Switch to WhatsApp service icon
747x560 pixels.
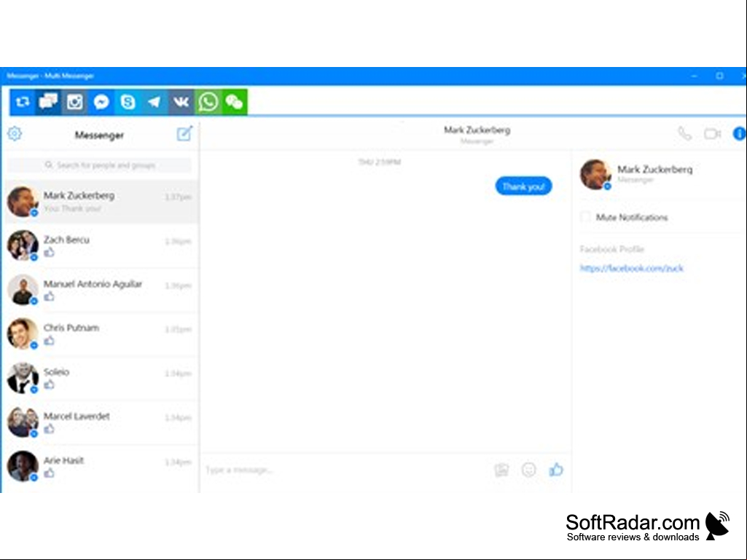pyautogui.click(x=208, y=102)
